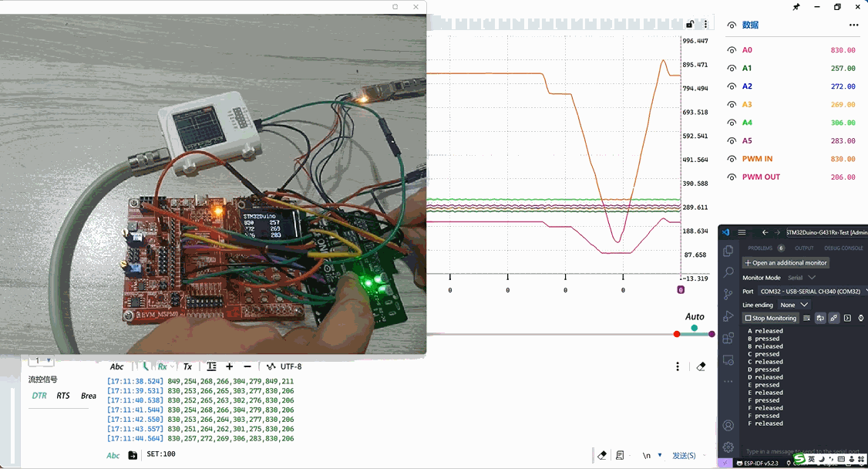The image size is (868, 469).
Task: Toggle visibility of PWM OUT channel
Action: coord(732,177)
